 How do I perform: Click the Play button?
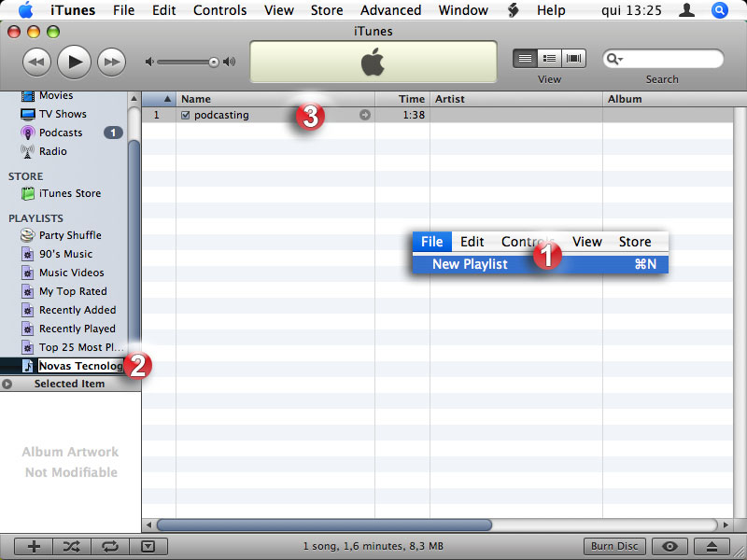coord(74,62)
